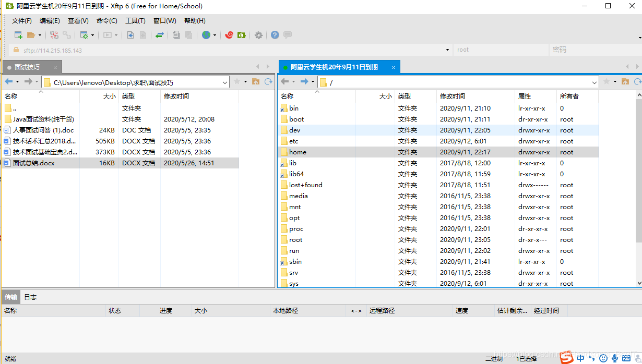Click the remote pane vertical scrollbar down arrow

click(639, 283)
